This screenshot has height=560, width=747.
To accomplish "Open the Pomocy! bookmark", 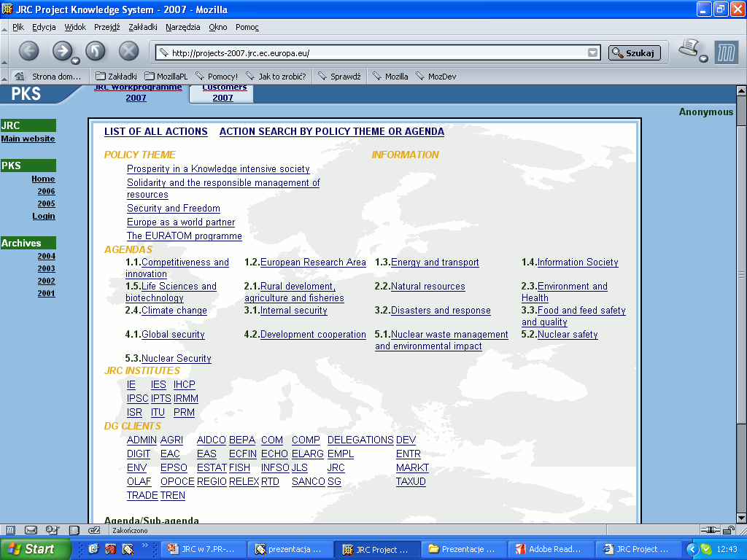I will [217, 76].
